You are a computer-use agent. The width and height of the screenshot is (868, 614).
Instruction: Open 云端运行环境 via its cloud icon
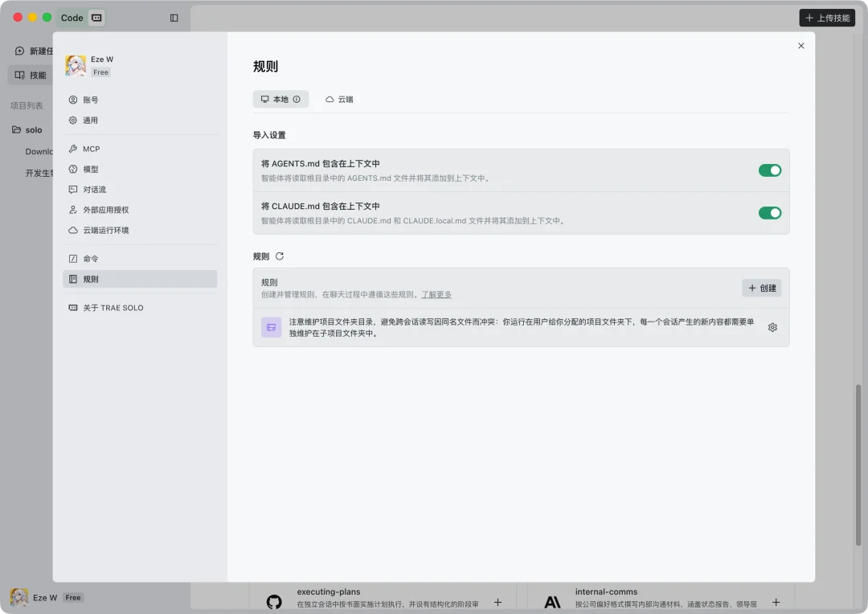click(x=74, y=230)
